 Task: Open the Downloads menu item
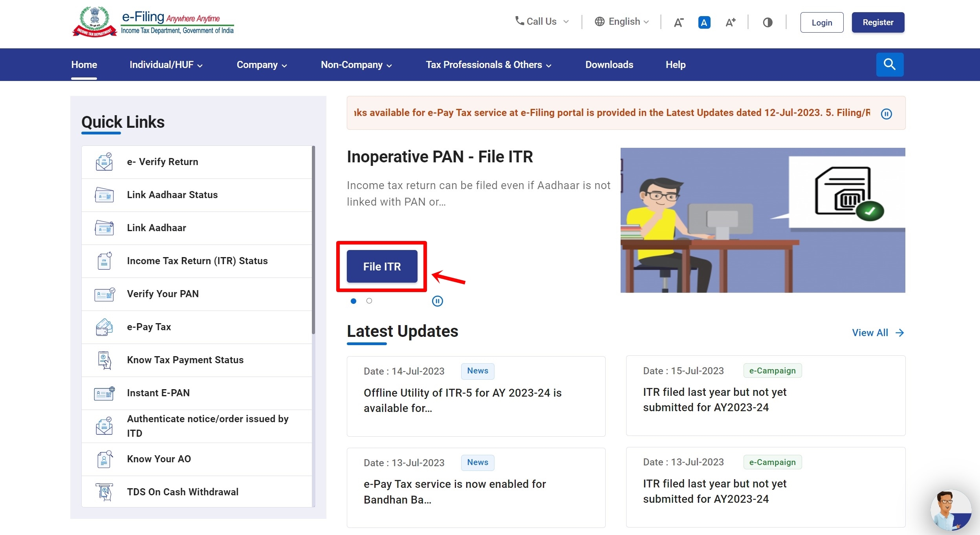[609, 65]
